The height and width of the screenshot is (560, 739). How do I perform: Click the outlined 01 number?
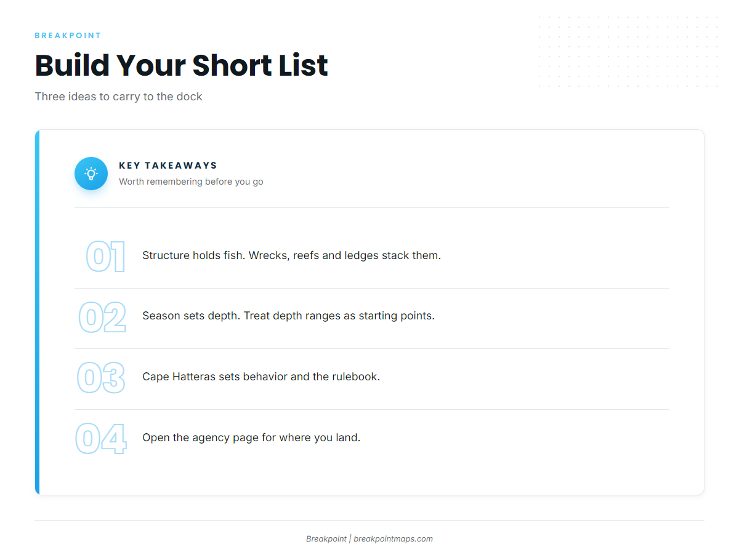(x=105, y=257)
